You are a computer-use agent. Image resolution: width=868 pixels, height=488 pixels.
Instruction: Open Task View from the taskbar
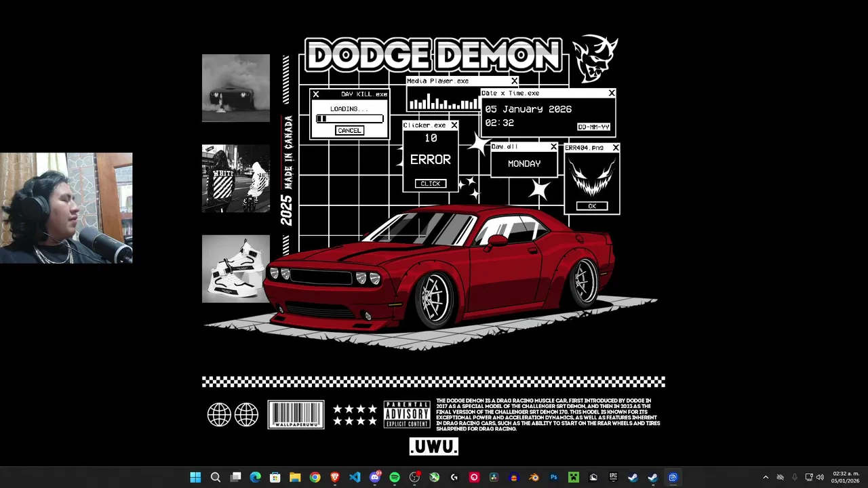tap(235, 477)
